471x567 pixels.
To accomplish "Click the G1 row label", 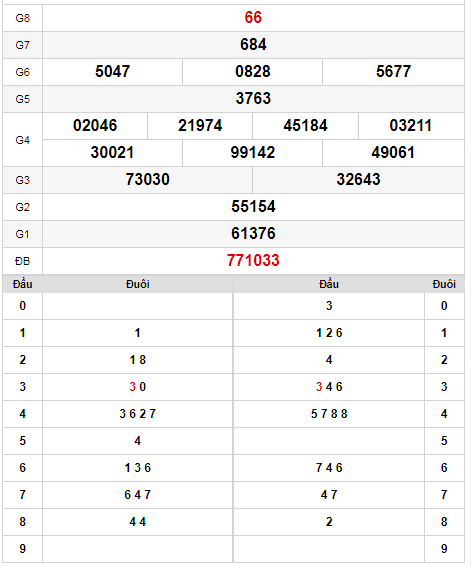I will tap(22, 234).
